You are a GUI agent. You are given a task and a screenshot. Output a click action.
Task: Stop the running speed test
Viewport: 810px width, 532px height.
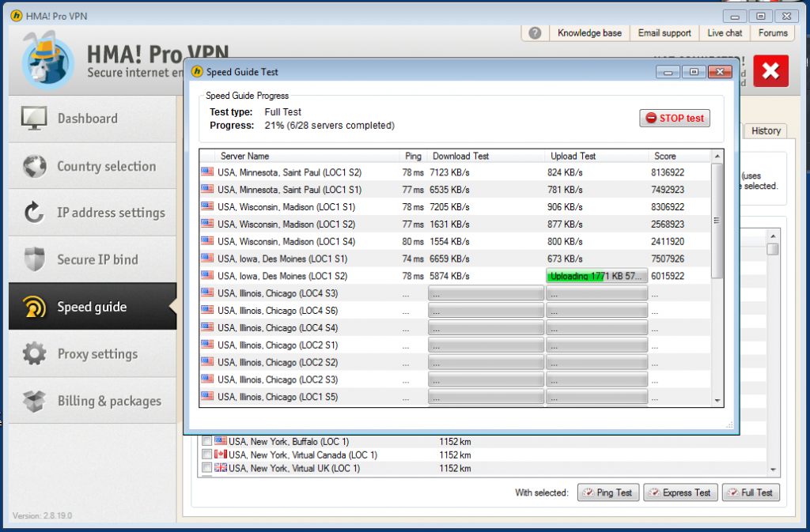click(675, 118)
